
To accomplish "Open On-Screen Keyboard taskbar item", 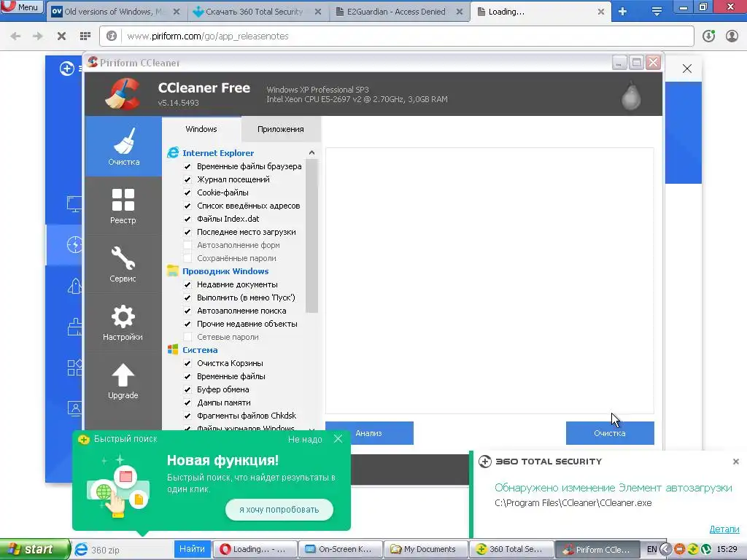I will (x=341, y=549).
